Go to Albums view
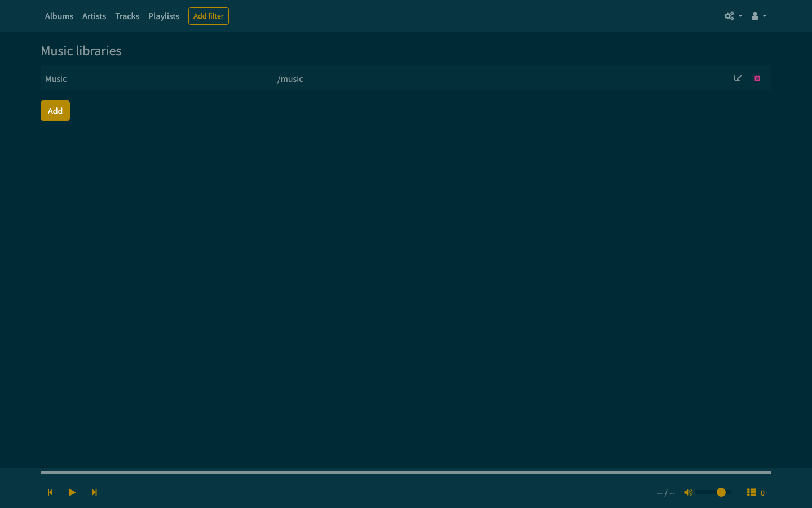 click(59, 16)
